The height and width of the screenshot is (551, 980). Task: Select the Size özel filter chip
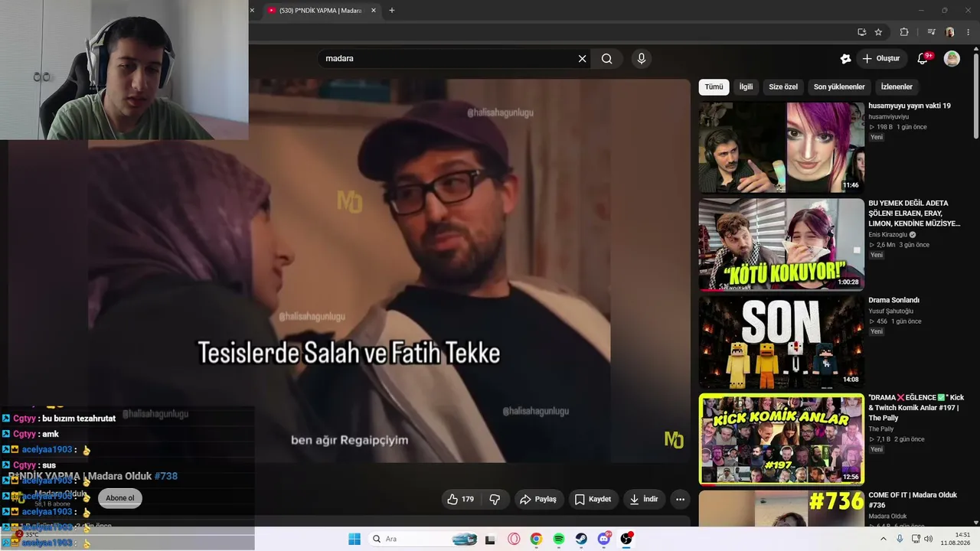pyautogui.click(x=783, y=87)
